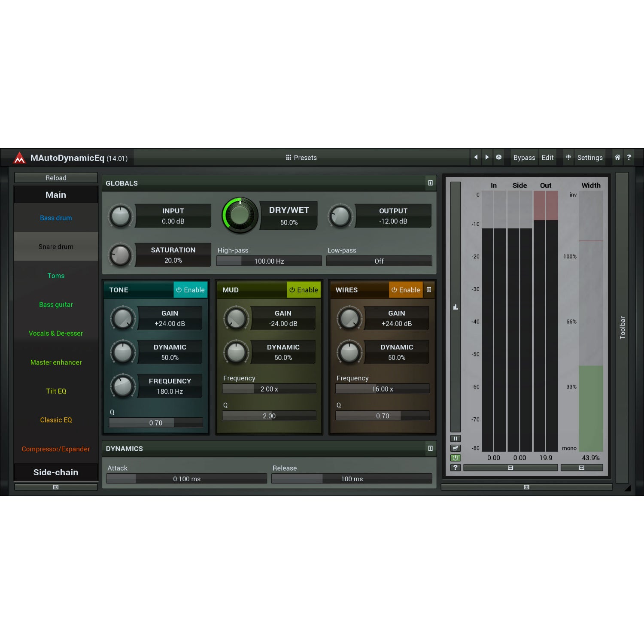The width and height of the screenshot is (644, 644).
Task: Click the MeldaProduction logo icon
Action: coord(19,158)
